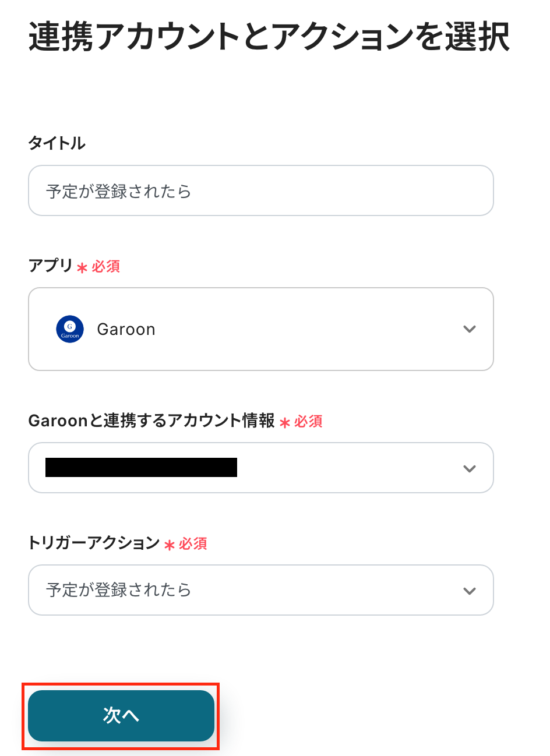Click the redacted account name value
550x756 pixels.
tap(141, 468)
